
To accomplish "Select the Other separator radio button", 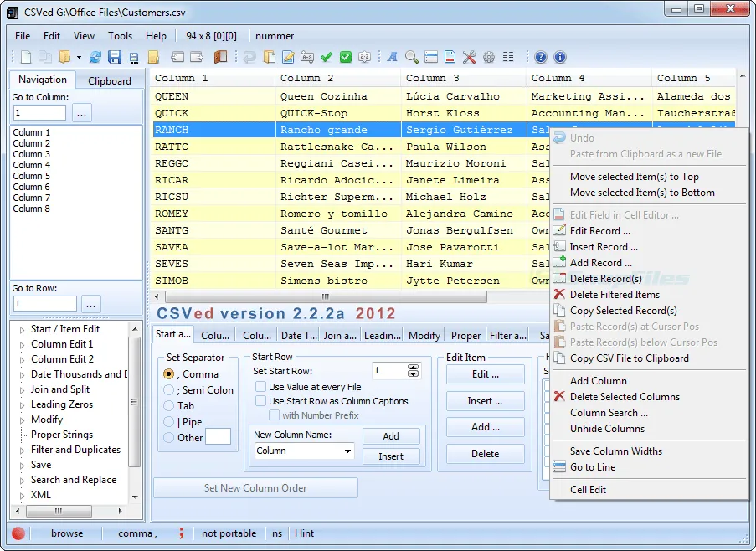I will pyautogui.click(x=169, y=438).
